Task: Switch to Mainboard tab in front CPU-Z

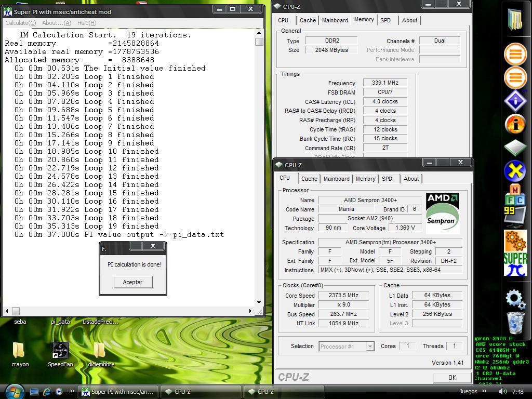Action: click(x=336, y=179)
